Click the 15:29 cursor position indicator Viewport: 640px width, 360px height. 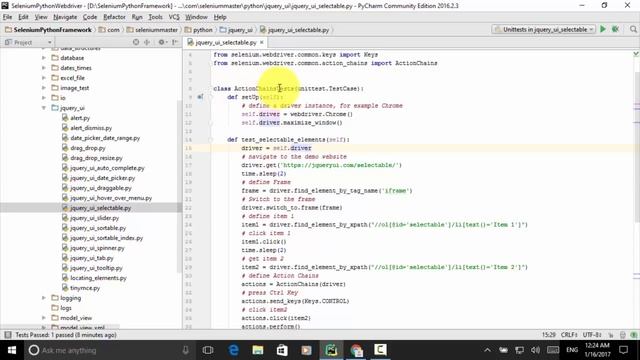549,335
